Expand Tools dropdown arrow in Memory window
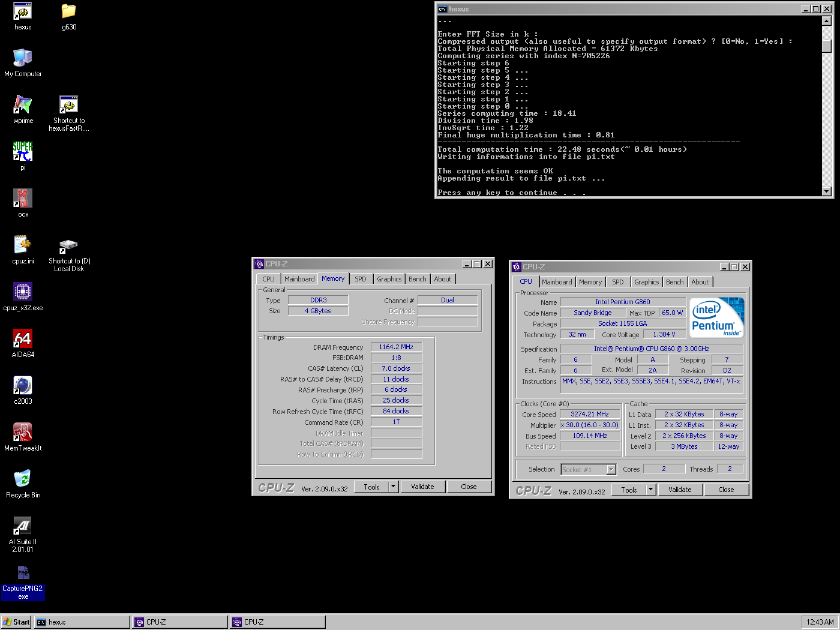The image size is (840, 630). [394, 487]
